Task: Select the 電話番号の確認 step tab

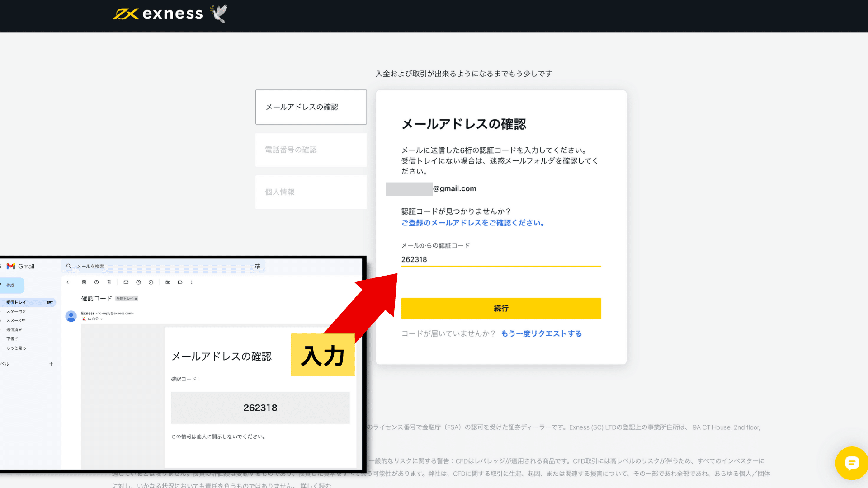Action: click(311, 150)
